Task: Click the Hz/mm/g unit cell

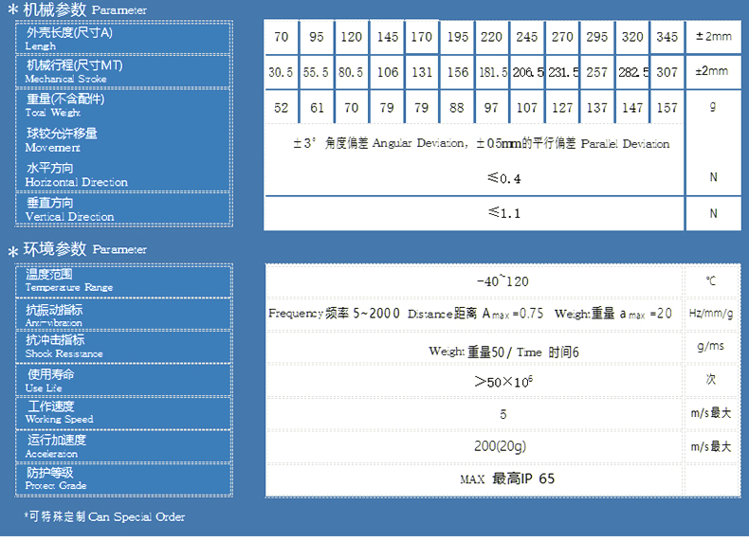Action: pos(711,314)
